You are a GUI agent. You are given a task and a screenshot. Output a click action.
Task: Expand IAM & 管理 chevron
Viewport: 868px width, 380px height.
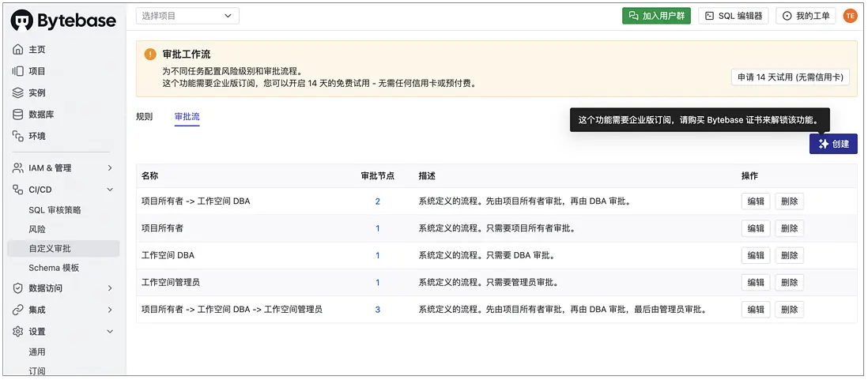point(110,167)
